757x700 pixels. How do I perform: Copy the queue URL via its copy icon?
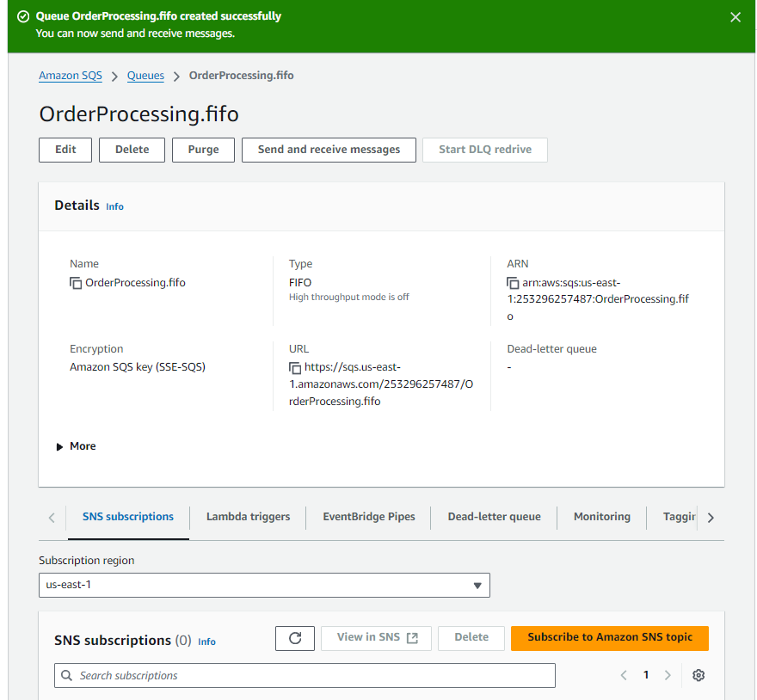(297, 367)
